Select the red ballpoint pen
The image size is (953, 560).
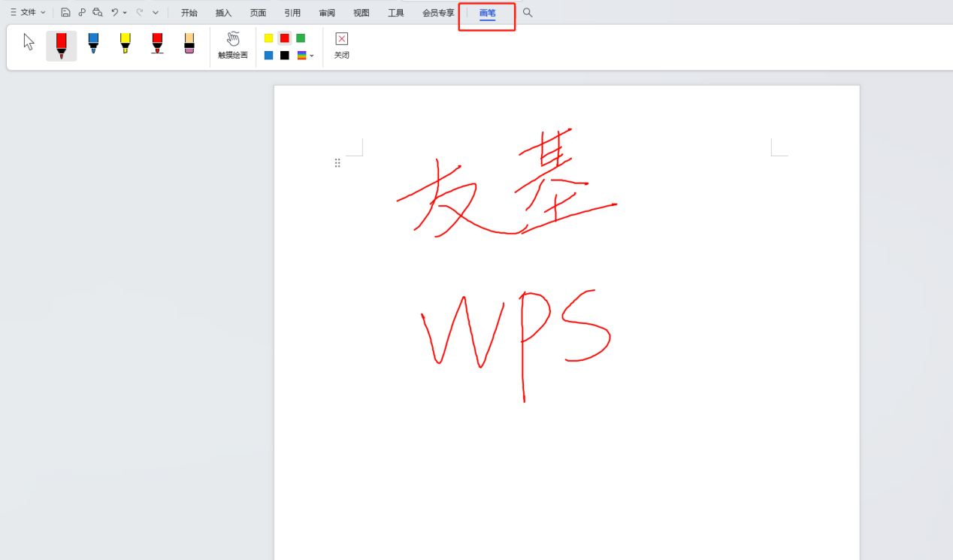point(62,46)
